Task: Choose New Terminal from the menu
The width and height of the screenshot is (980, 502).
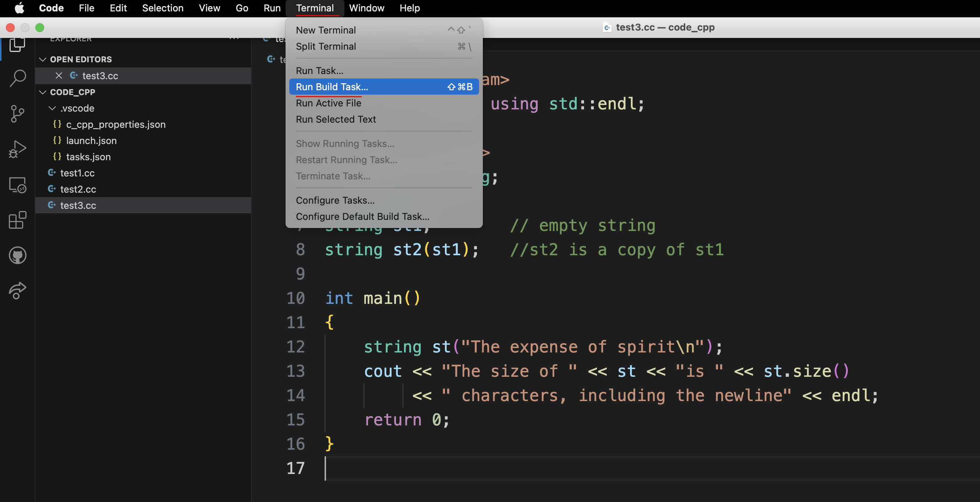Action: click(384, 30)
